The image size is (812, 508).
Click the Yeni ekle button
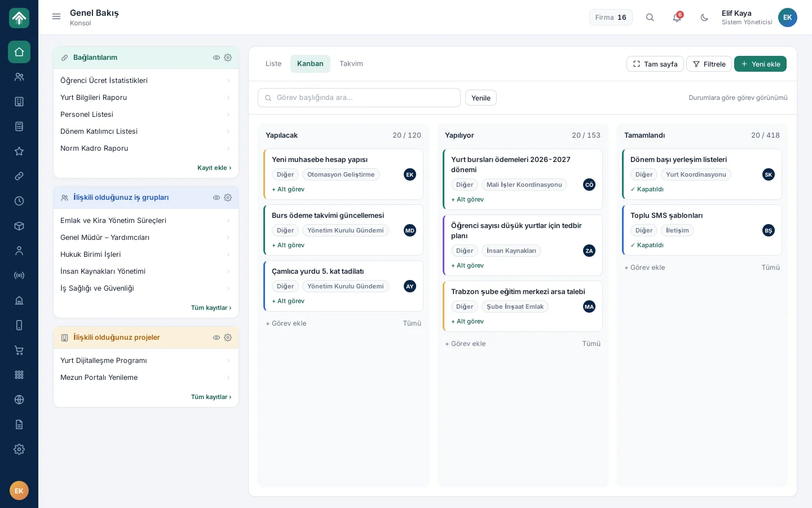[x=760, y=64]
